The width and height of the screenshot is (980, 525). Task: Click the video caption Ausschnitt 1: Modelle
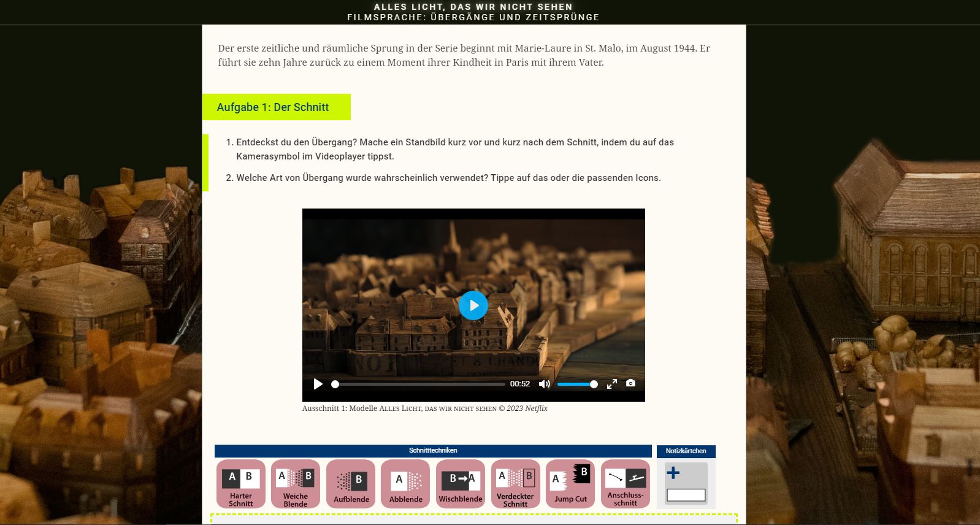424,408
